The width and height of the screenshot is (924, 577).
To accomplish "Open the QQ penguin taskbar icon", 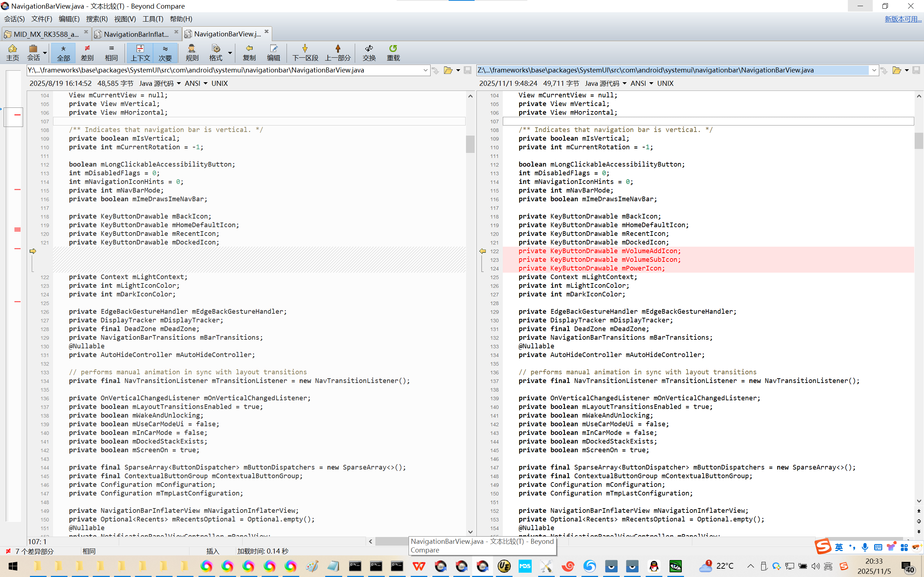I will [654, 566].
